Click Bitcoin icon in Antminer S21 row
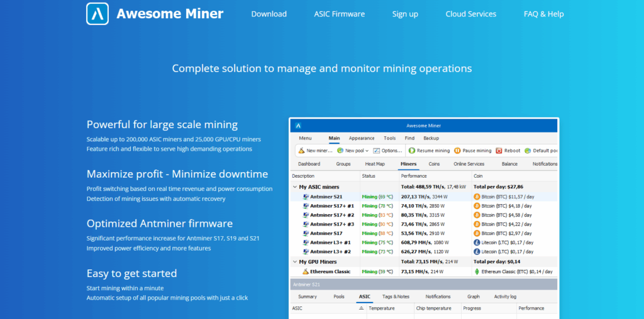 pos(477,197)
